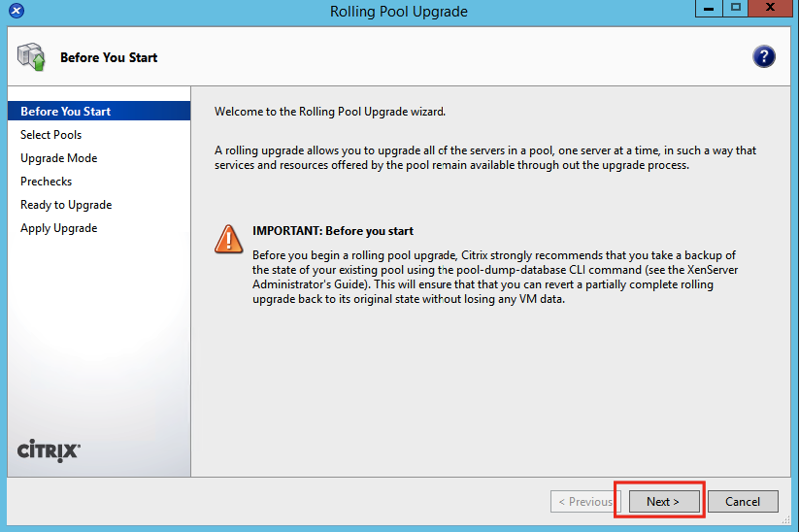
Task: Close the Rolling Pool Upgrade window
Action: pyautogui.click(x=770, y=9)
